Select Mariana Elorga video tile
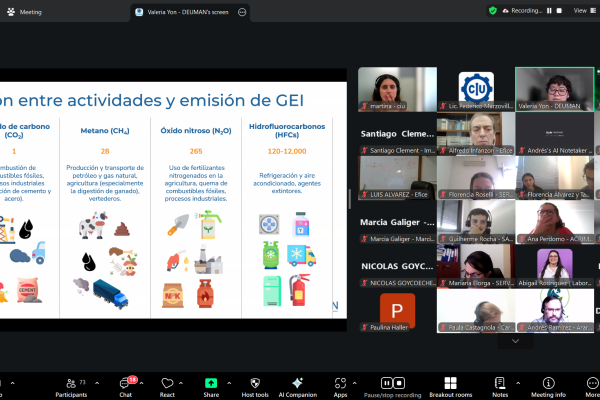Screen dimensions: 600x400 pos(476,266)
